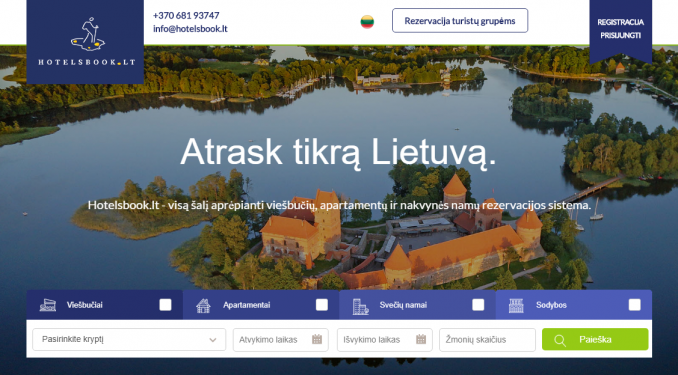This screenshot has height=375, width=678.
Task: Expand the Pasirinkite kryptį dropdown arrow
Action: (x=213, y=340)
